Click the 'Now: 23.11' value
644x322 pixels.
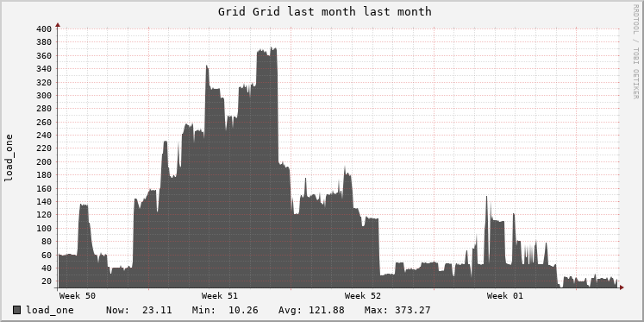pos(139,310)
